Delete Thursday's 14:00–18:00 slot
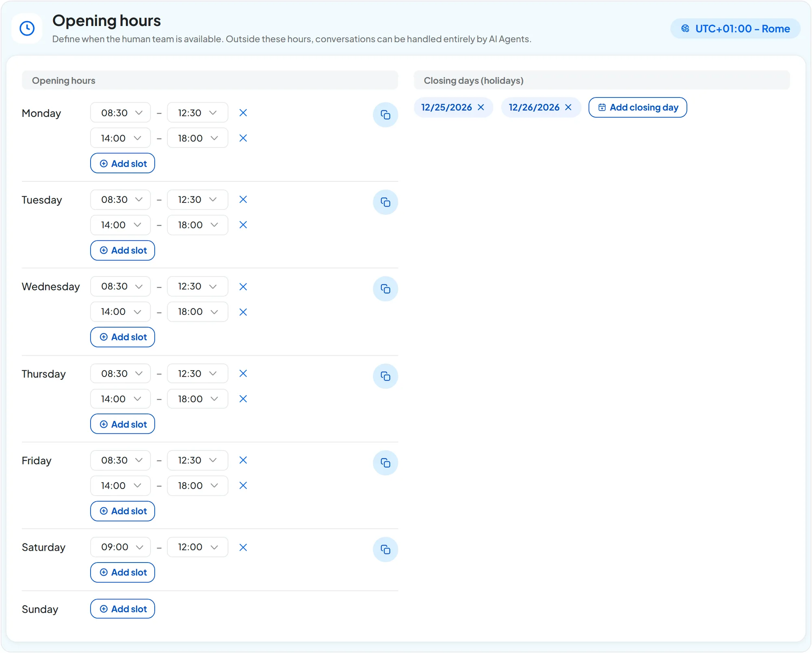This screenshot has width=812, height=653. click(x=243, y=399)
